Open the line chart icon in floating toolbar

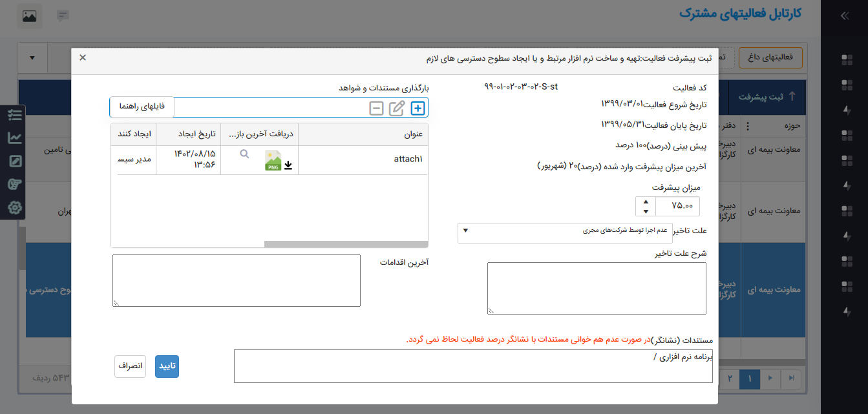(x=14, y=138)
